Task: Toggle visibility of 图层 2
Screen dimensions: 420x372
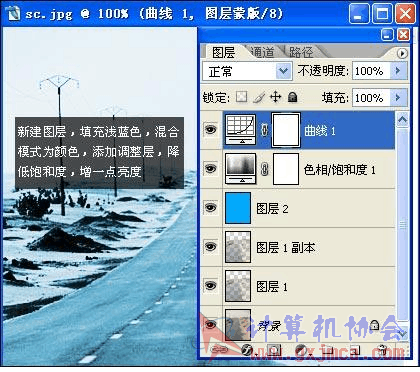Action: tap(211, 208)
